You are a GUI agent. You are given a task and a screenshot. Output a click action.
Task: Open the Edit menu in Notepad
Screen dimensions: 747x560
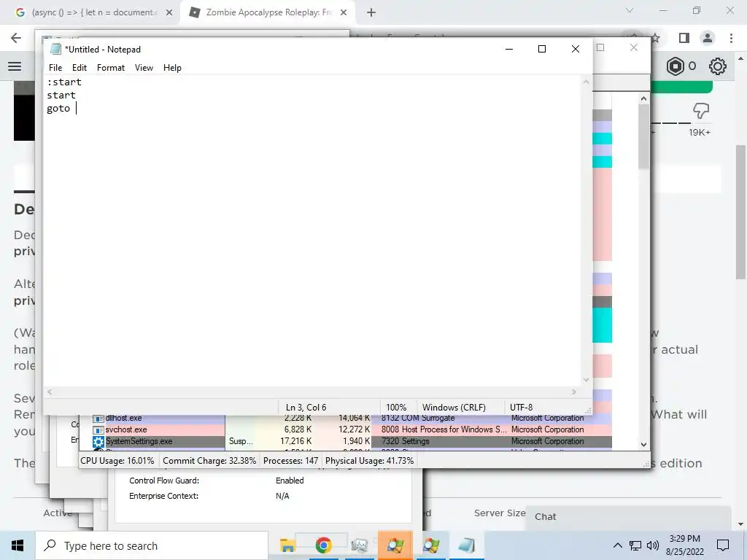click(79, 68)
